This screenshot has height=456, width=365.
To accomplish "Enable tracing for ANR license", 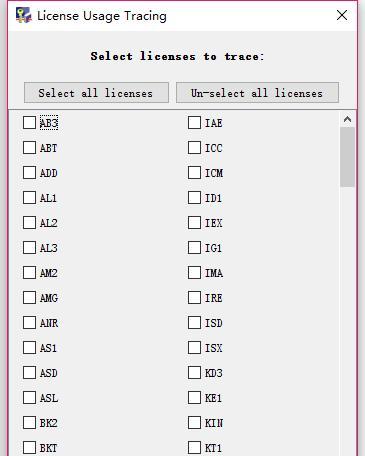I will 29,323.
